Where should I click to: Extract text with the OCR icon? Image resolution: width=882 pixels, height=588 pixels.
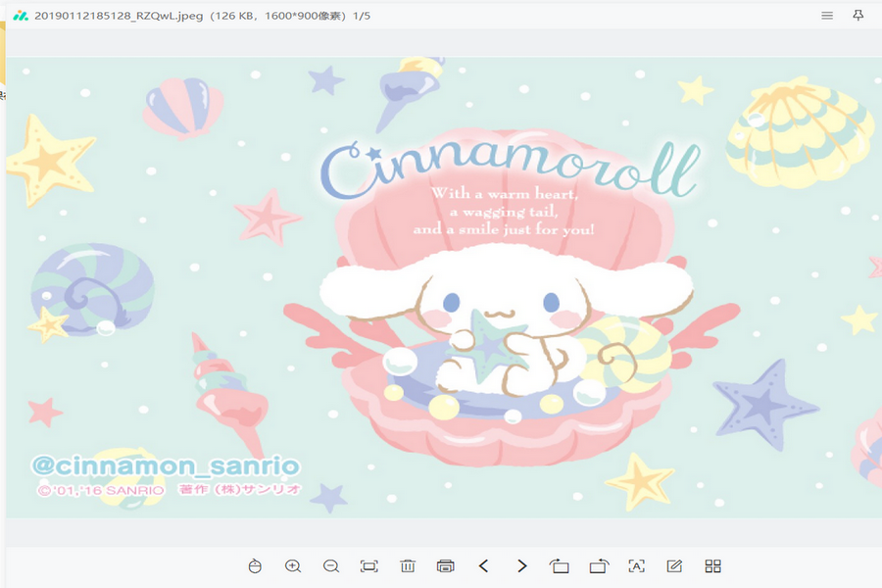(x=636, y=566)
